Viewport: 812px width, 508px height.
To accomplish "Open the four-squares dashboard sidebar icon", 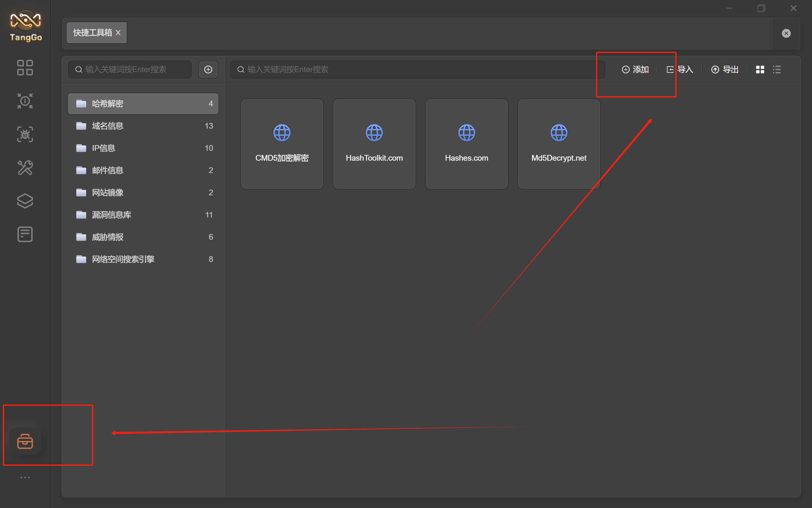I will pos(25,68).
